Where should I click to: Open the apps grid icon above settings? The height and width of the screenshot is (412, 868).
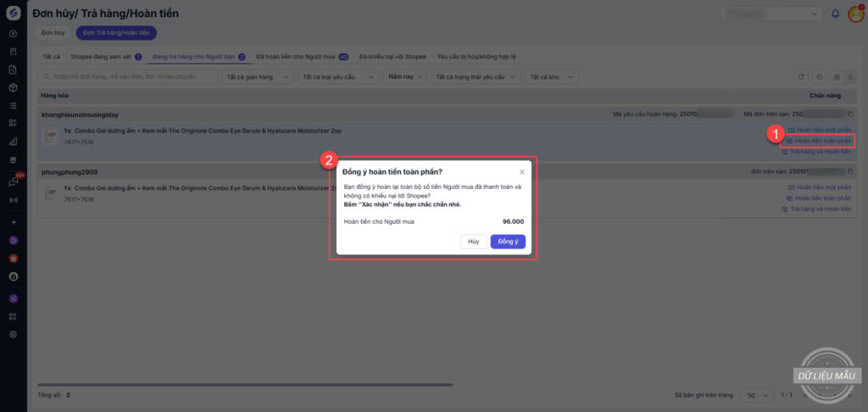pyautogui.click(x=14, y=317)
